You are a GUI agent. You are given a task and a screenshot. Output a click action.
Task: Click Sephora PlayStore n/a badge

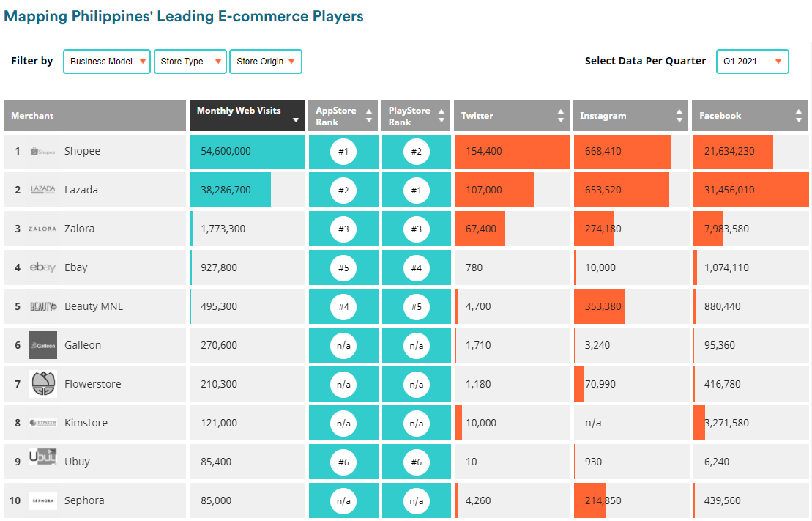(417, 500)
